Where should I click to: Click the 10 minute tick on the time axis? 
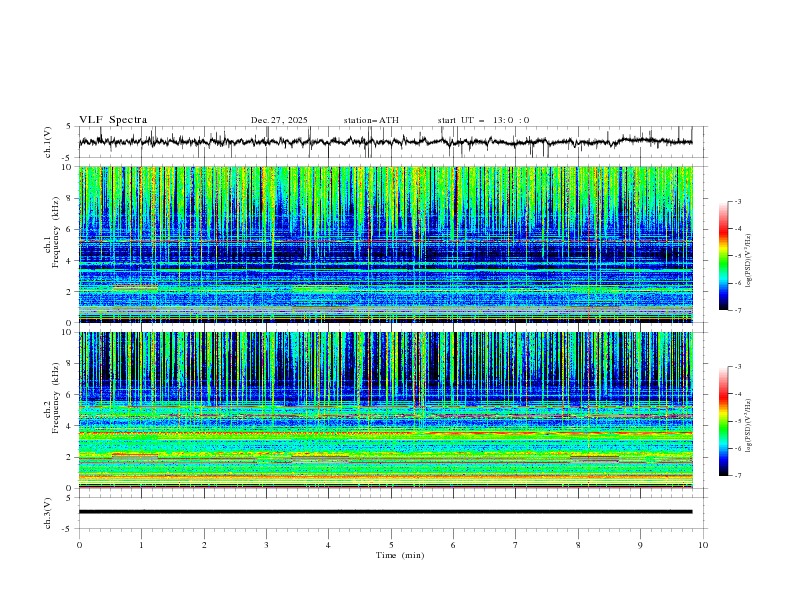coord(703,545)
